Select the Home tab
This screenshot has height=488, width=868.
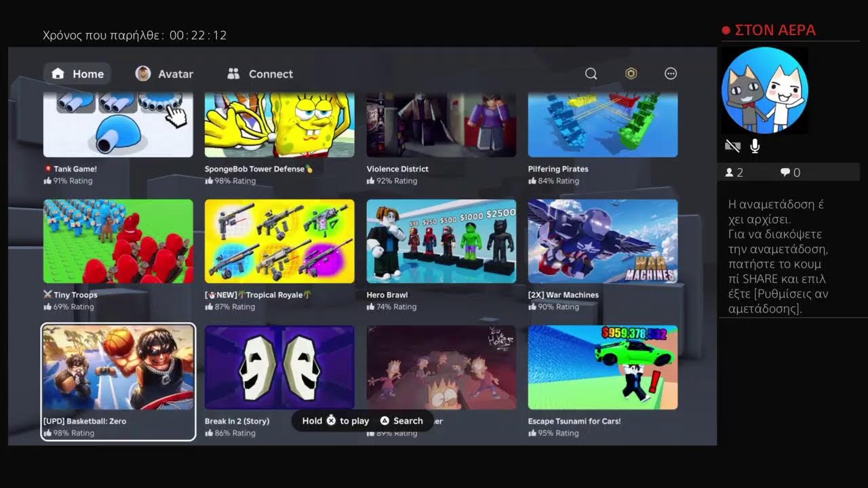click(77, 74)
